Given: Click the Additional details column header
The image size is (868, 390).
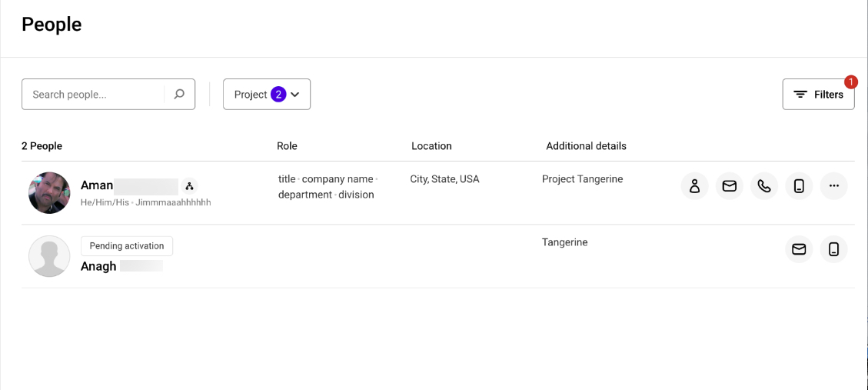Looking at the screenshot, I should 586,146.
